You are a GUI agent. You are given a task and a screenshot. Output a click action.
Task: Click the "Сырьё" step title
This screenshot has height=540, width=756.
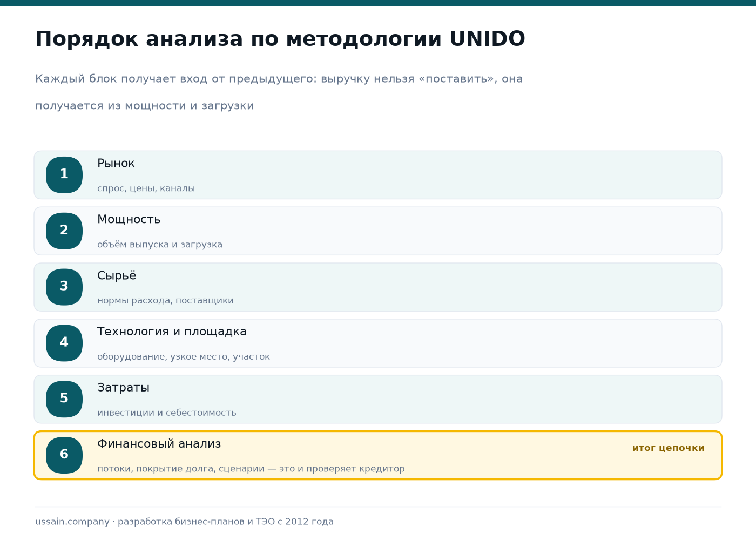(x=117, y=275)
